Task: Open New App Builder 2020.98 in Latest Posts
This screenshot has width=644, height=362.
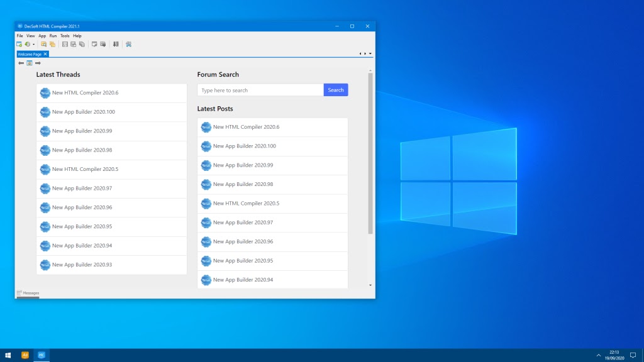Action: click(x=272, y=184)
